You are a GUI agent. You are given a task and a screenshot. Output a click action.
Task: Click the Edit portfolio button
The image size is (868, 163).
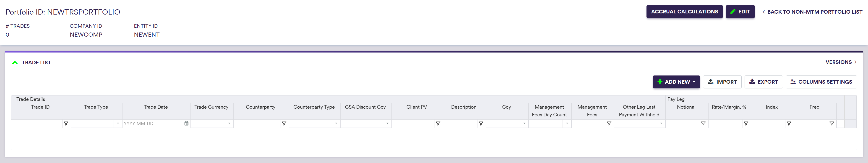740,12
